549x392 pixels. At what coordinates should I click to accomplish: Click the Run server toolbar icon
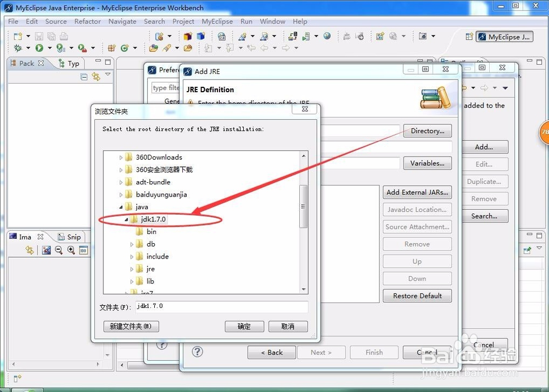click(306, 36)
